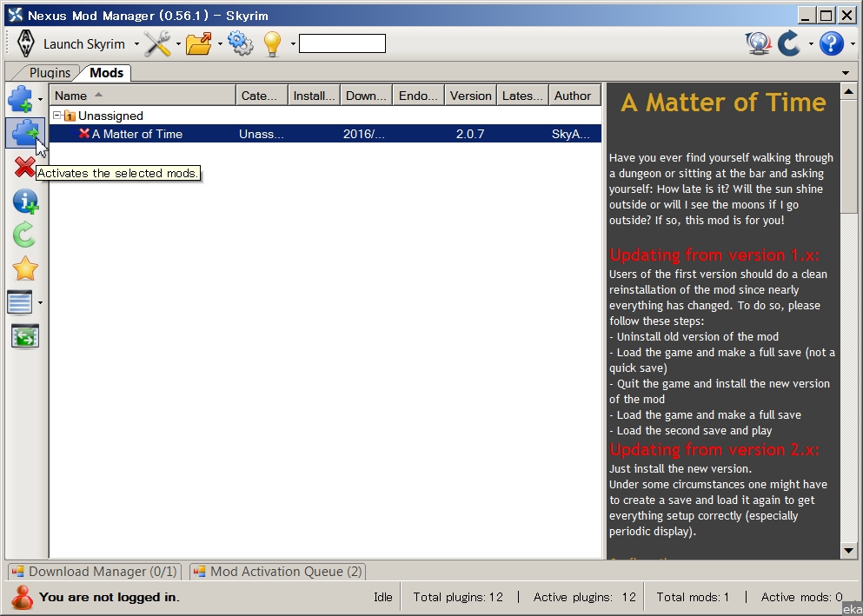Expand the open-folder dropdown arrow
Viewport: 863px width, 616px height.
coord(220,44)
